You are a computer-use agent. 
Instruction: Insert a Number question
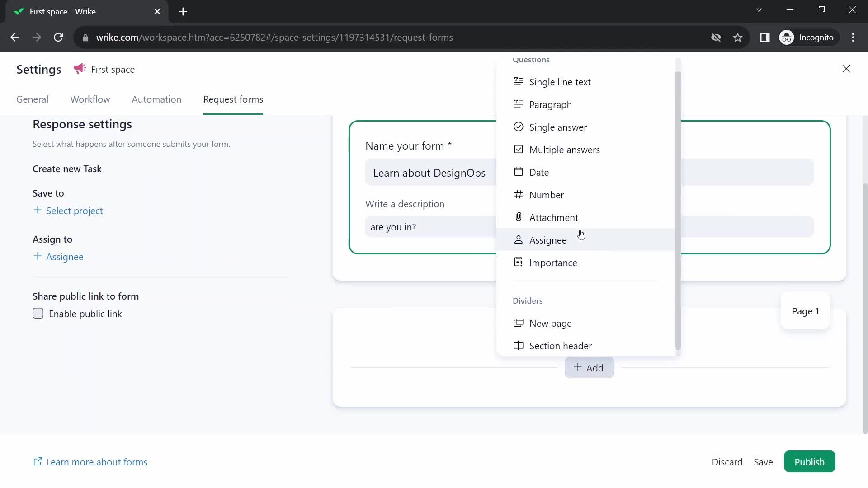585,195
